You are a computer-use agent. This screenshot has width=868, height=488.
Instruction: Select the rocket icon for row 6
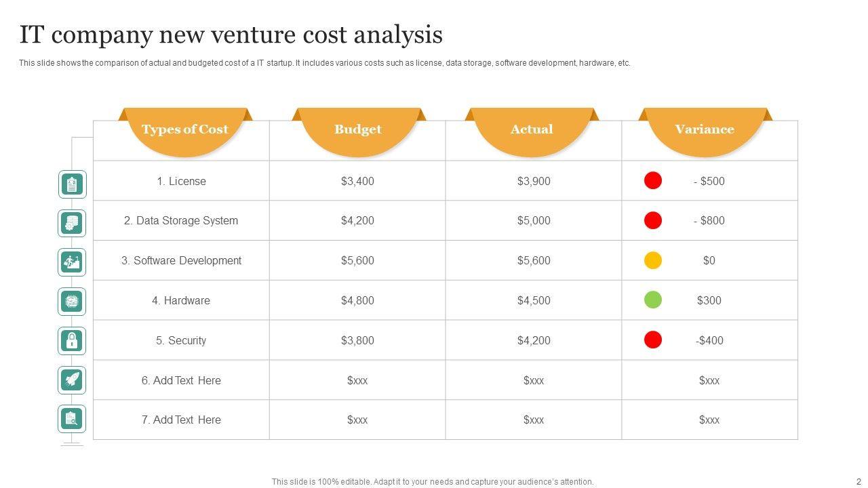[x=72, y=380]
